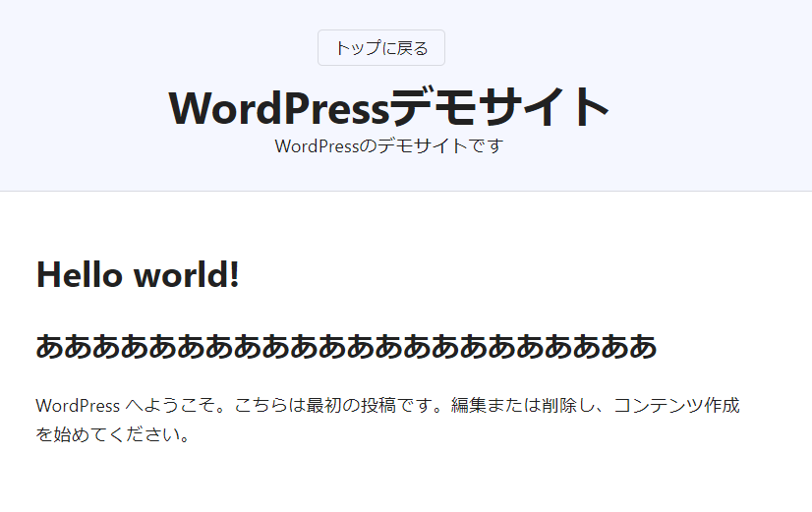Click the word WordPress in the site title
The width and height of the screenshot is (812, 512).
(x=278, y=107)
